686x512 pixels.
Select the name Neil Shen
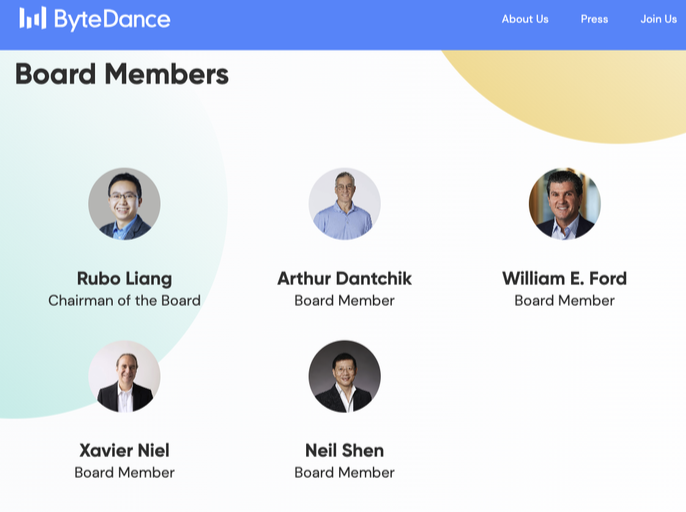pos(344,451)
